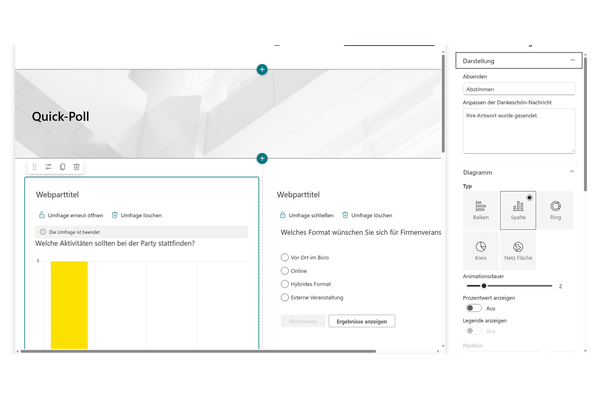Open web part settings sliders icon
The height and width of the screenshot is (400, 600).
click(x=48, y=167)
